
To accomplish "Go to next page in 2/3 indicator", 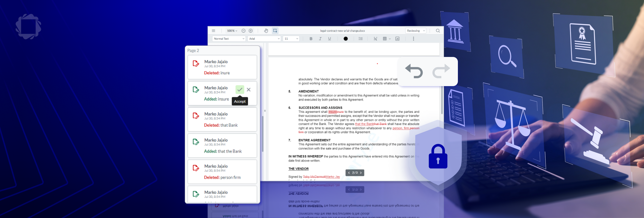I will pos(361,173).
